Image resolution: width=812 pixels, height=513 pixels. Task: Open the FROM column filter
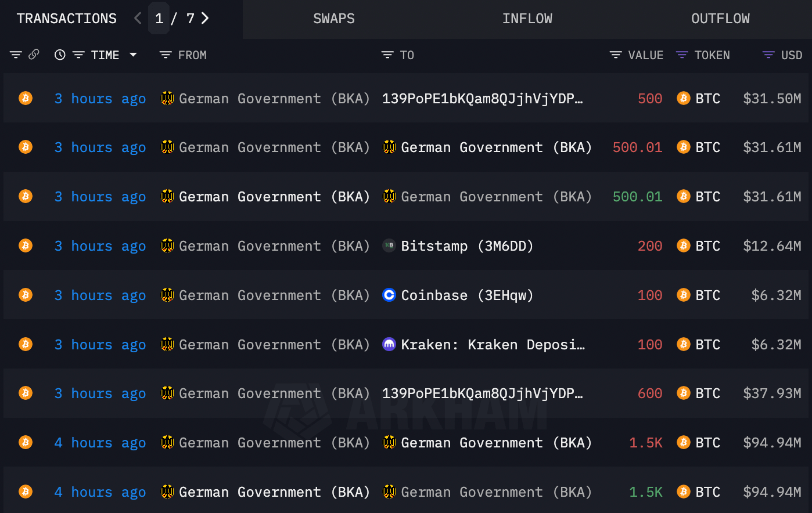click(x=166, y=55)
